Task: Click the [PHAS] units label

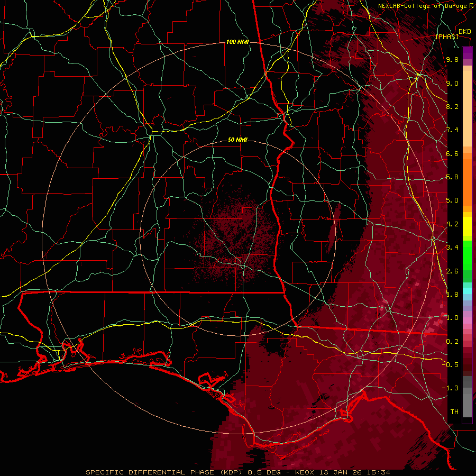Action: (447, 37)
